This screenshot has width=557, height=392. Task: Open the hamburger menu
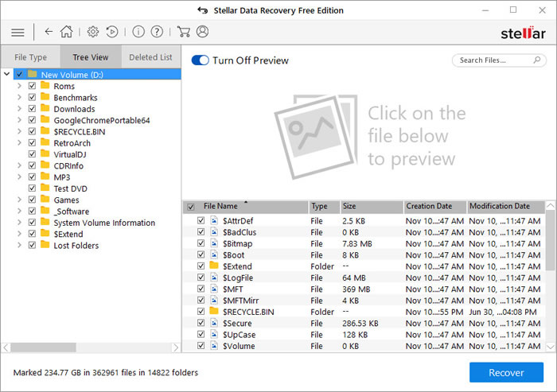click(x=18, y=33)
